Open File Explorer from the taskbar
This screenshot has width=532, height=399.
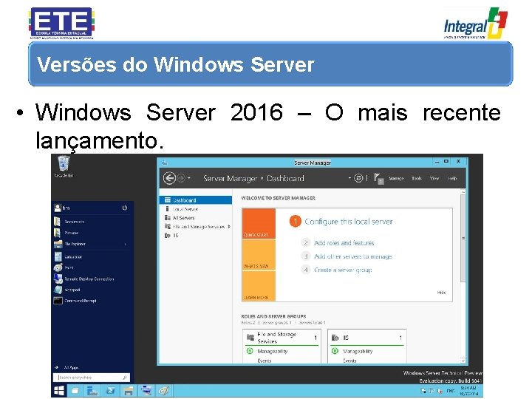tap(129, 391)
